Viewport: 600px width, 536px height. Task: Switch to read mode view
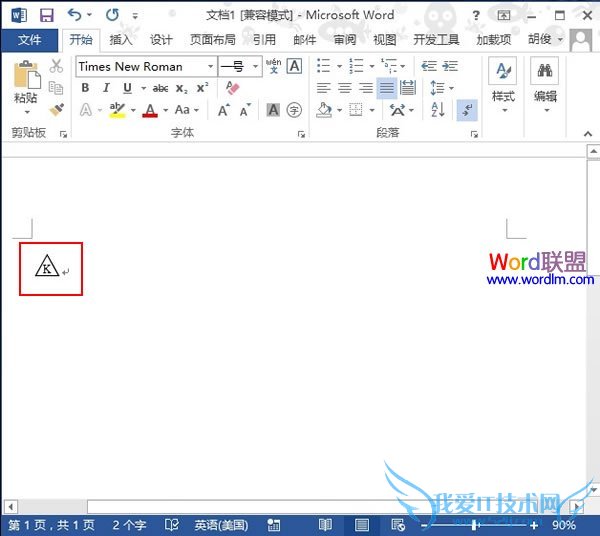point(325,525)
